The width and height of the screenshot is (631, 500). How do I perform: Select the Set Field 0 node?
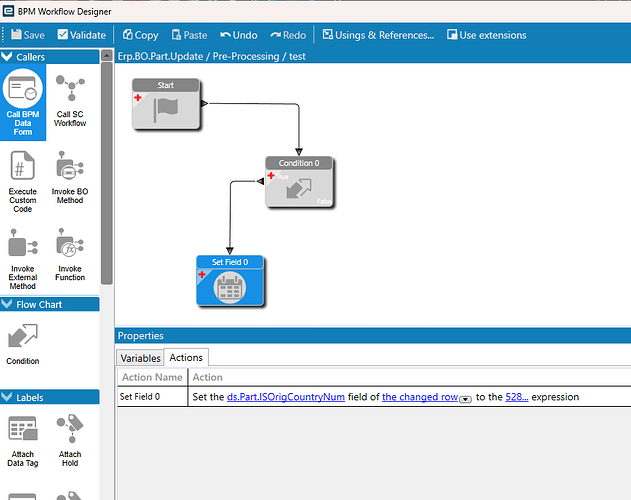(x=230, y=281)
